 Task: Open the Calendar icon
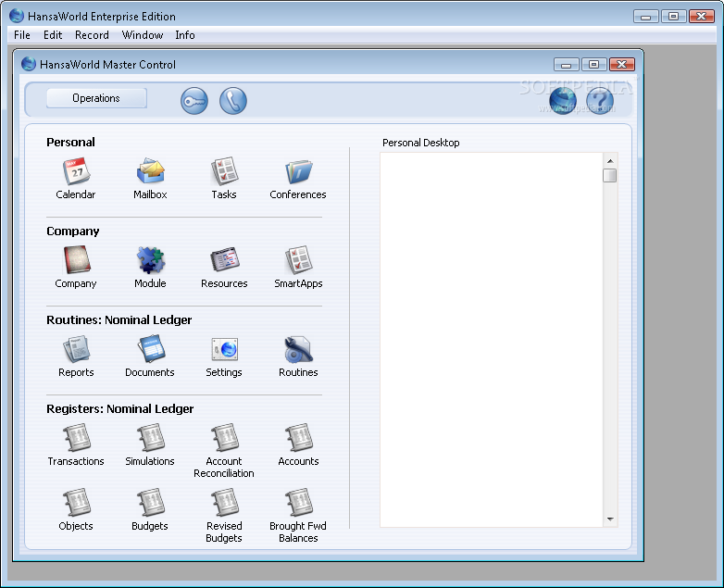click(x=76, y=171)
